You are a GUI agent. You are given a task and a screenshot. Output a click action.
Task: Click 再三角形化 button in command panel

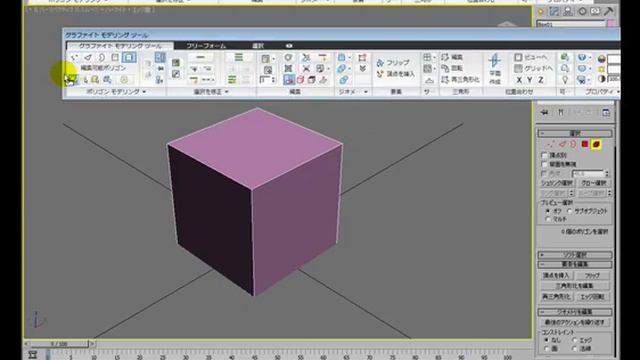(557, 297)
